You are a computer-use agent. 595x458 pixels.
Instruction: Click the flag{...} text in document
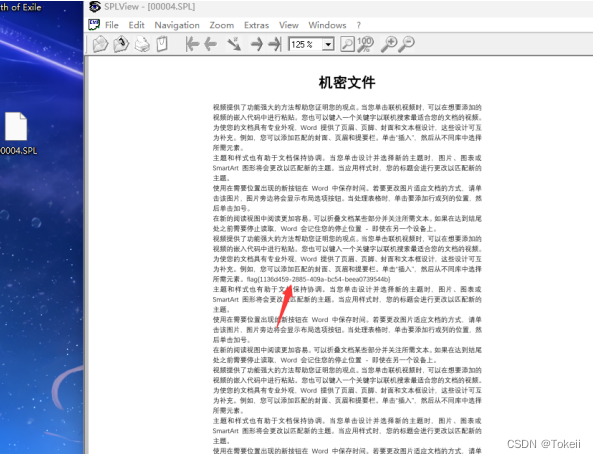(x=318, y=279)
